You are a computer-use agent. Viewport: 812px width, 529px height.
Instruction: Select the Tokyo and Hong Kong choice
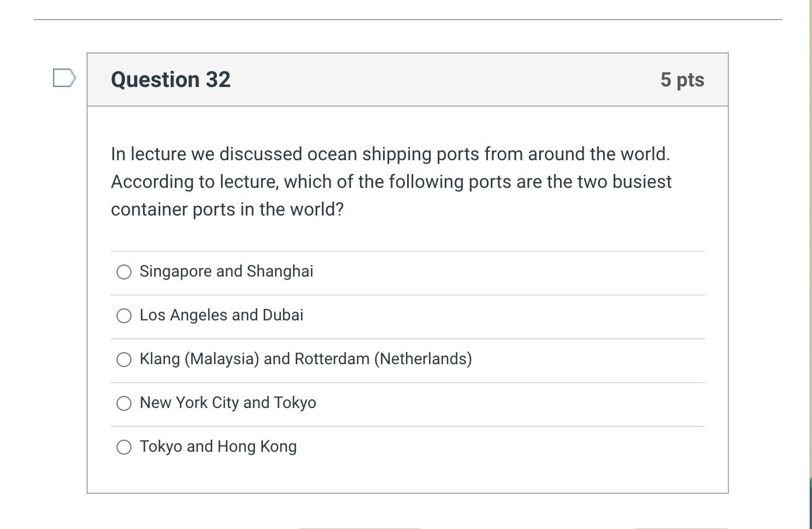pos(124,447)
